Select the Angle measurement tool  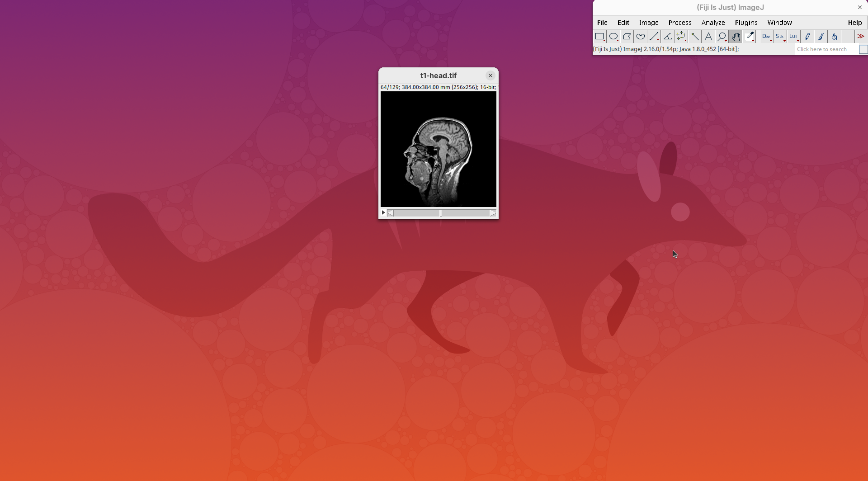[668, 37]
